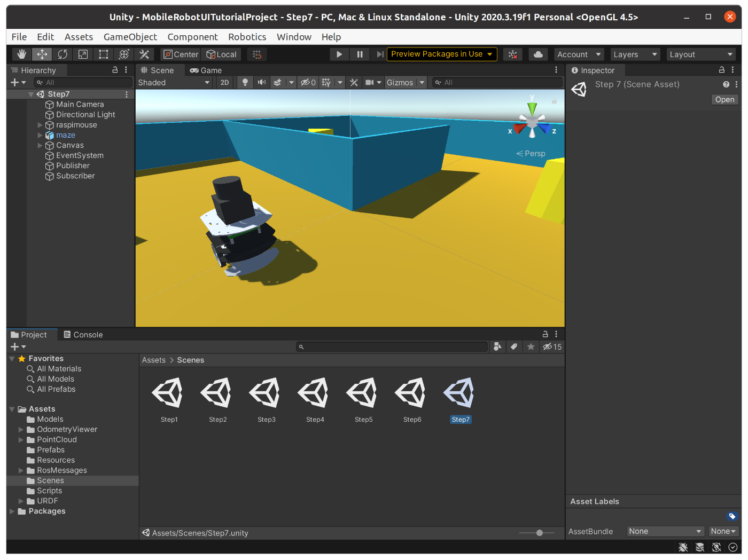Collapse the Step7 scene in Hierarchy
748x560 pixels.
(x=31, y=94)
